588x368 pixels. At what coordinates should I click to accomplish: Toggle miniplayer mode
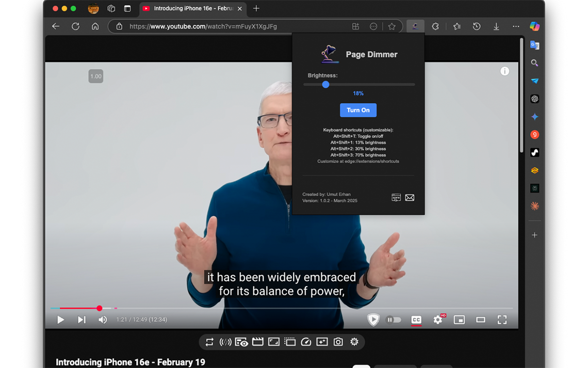click(x=459, y=320)
